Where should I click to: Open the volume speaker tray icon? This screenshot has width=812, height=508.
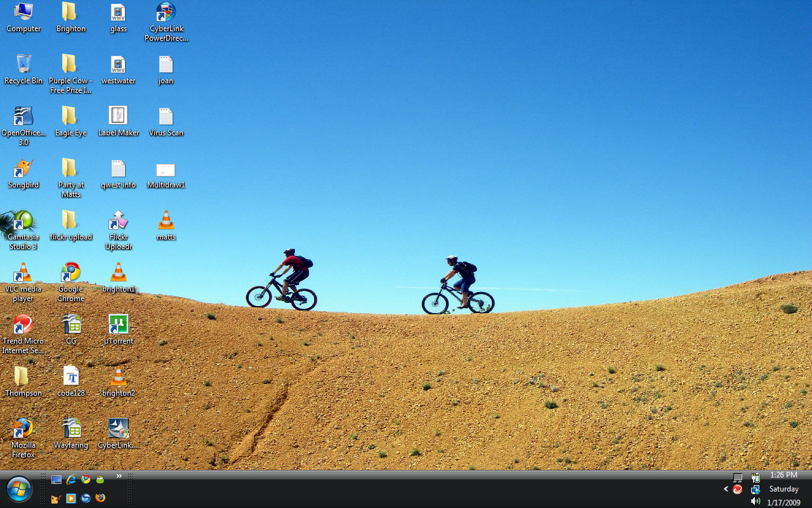point(755,502)
